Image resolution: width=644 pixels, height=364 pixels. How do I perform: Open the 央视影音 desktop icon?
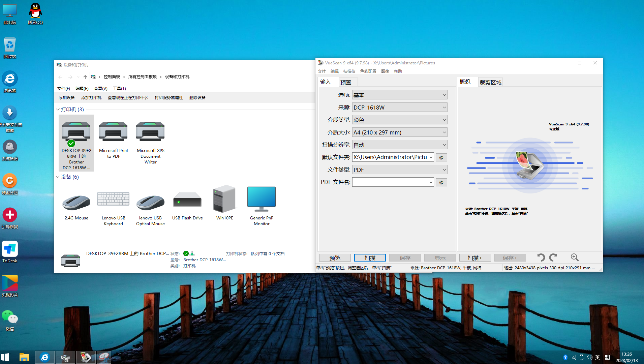pos(10,286)
